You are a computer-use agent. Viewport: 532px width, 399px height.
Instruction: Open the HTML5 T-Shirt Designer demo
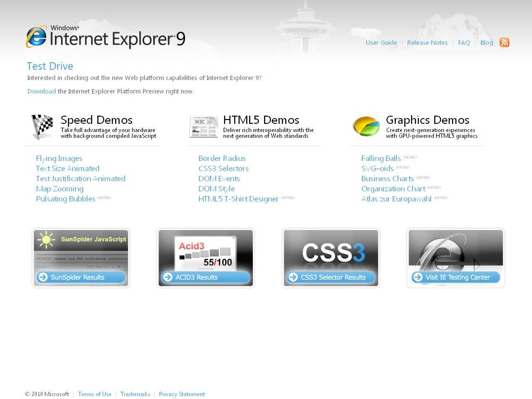pos(239,199)
